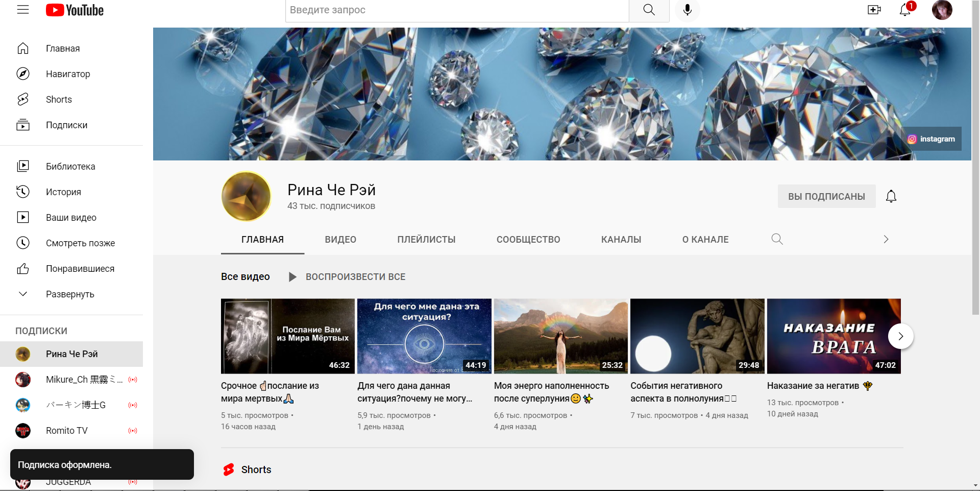Viewport: 980px width, 491px height.
Task: Click ВОСПРОИЗВЕСТИ ВСЕ play button
Action: tap(347, 277)
